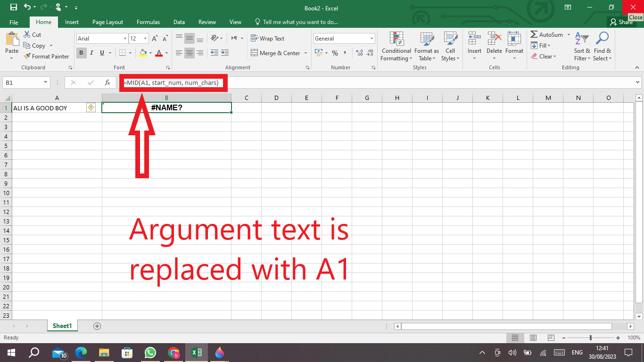Click the error warning icon beside cell A1
The width and height of the screenshot is (644, 362).
click(91, 107)
